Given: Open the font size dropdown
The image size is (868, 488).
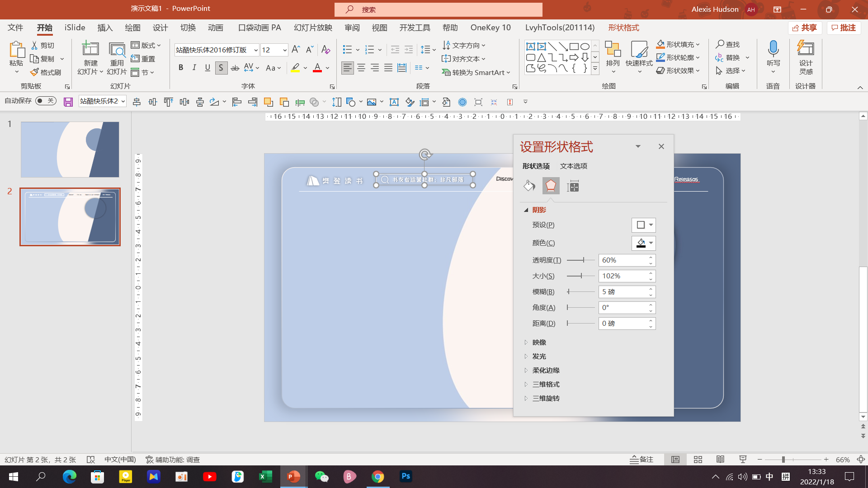Looking at the screenshot, I should (x=284, y=50).
